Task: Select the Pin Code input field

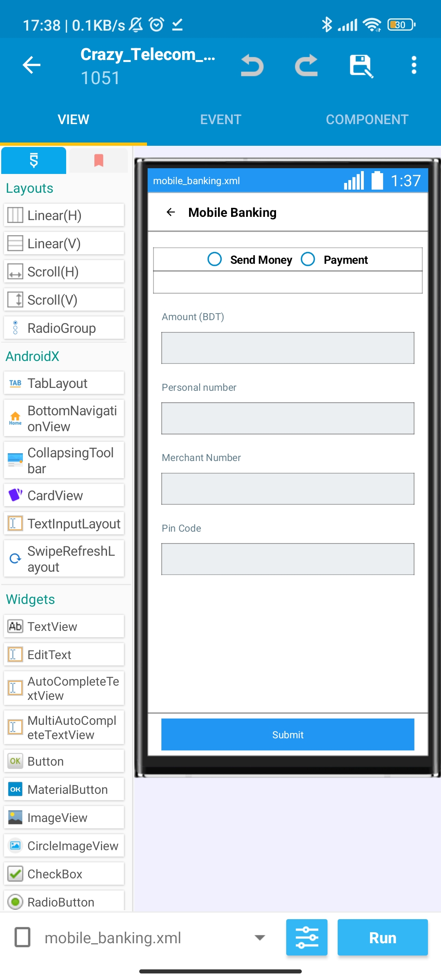Action: coord(288,559)
